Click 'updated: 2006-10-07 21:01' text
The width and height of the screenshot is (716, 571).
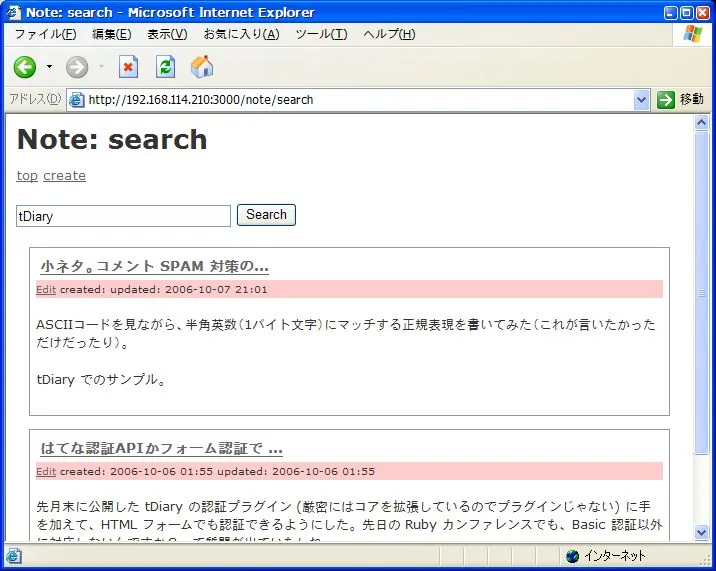click(x=189, y=290)
